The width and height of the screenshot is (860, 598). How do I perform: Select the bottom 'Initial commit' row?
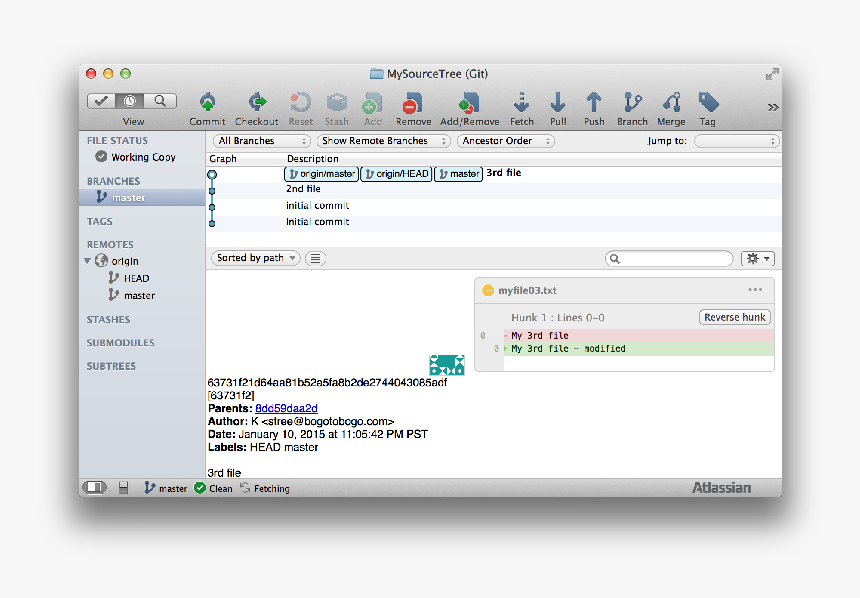pos(494,222)
